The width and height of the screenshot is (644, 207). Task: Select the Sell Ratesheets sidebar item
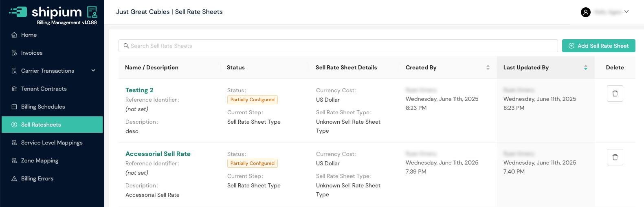pos(41,125)
